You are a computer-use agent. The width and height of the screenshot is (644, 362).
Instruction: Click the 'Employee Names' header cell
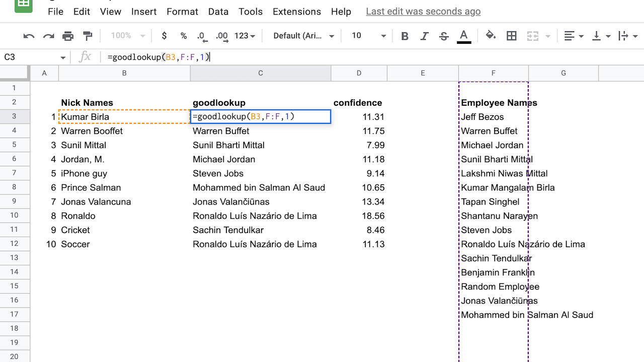click(494, 103)
